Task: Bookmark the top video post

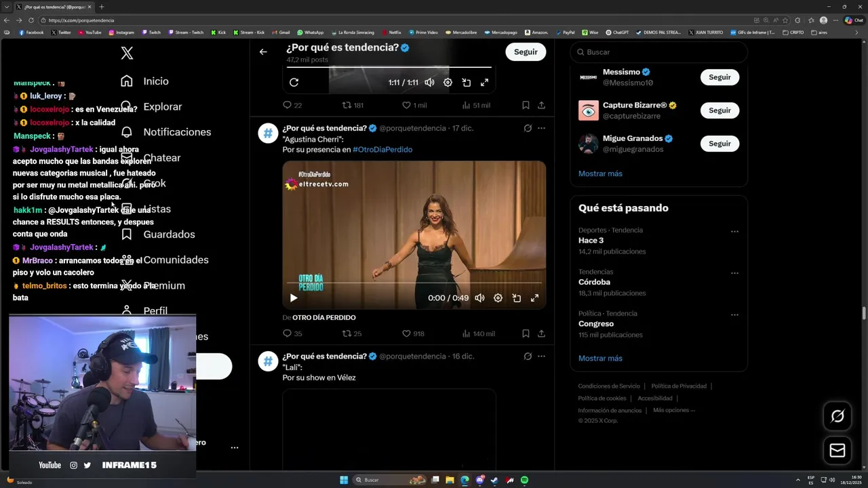Action: pos(526,105)
